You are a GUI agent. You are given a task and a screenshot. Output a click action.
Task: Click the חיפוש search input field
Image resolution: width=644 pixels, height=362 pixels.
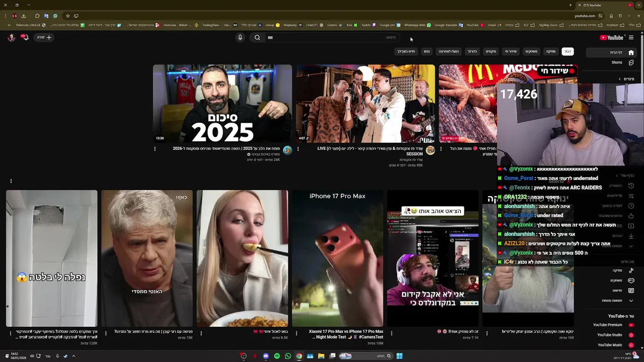click(x=334, y=37)
